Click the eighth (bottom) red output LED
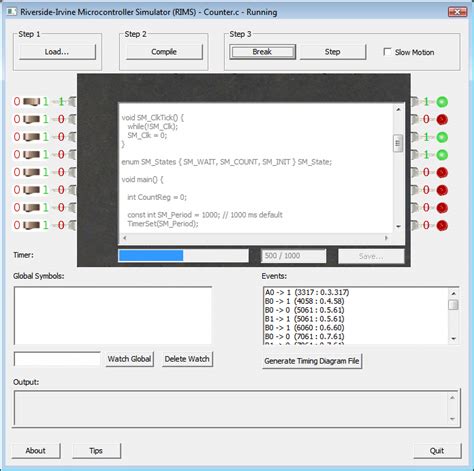 click(442, 225)
